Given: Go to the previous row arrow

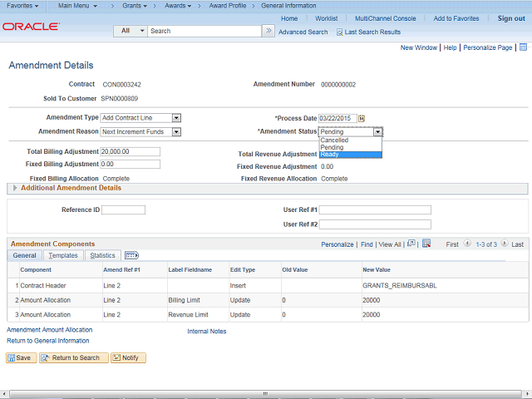Looking at the screenshot, I should point(468,244).
